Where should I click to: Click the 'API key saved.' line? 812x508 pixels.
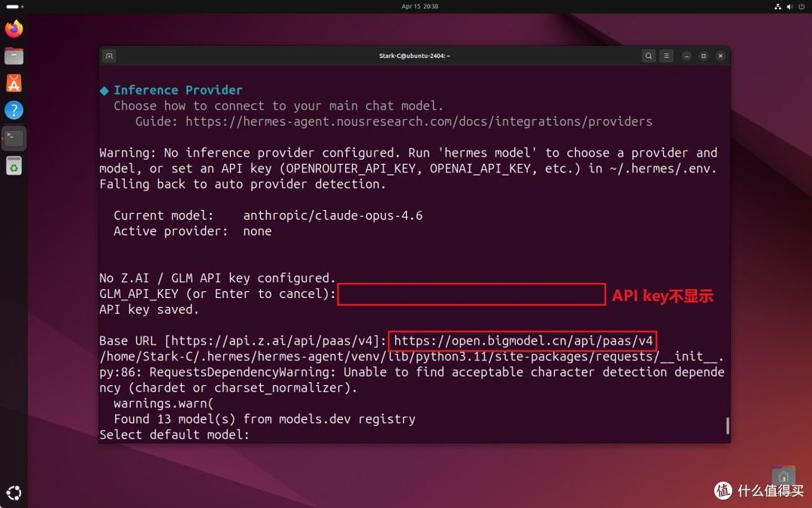coord(149,309)
